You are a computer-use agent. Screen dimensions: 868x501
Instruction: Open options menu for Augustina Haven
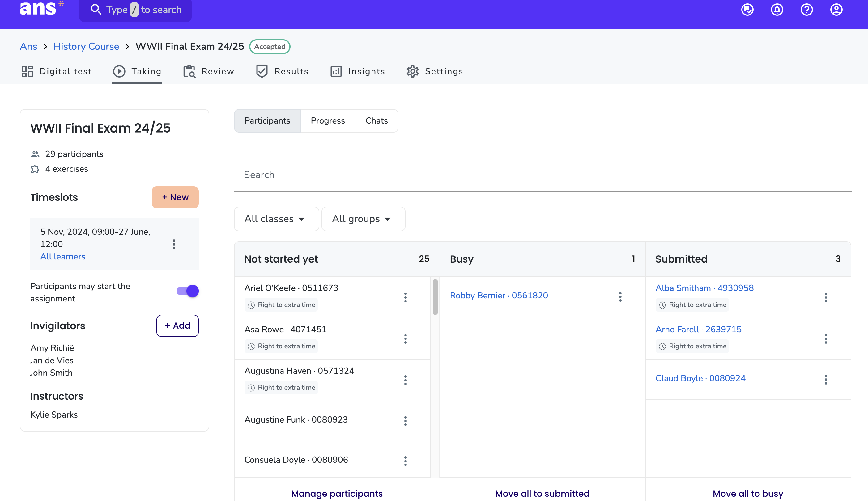click(x=405, y=380)
